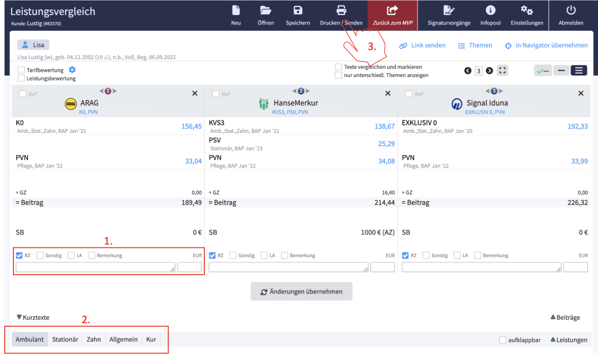Click in Navigator übernehmen
The width and height of the screenshot is (598, 364).
coord(546,45)
